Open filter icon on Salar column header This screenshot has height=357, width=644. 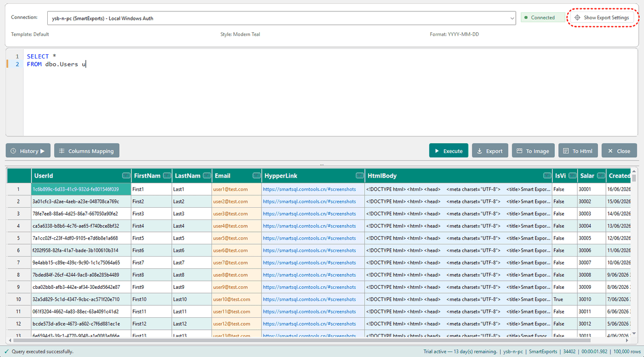[601, 176]
